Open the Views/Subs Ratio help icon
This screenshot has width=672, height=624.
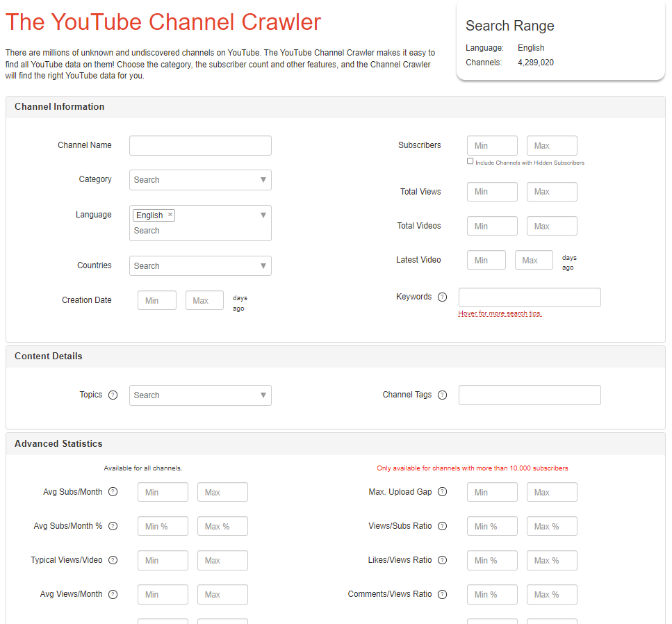(443, 525)
